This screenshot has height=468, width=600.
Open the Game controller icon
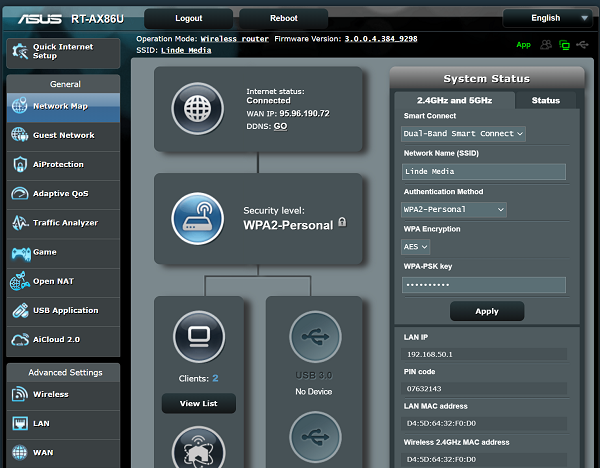click(21, 253)
